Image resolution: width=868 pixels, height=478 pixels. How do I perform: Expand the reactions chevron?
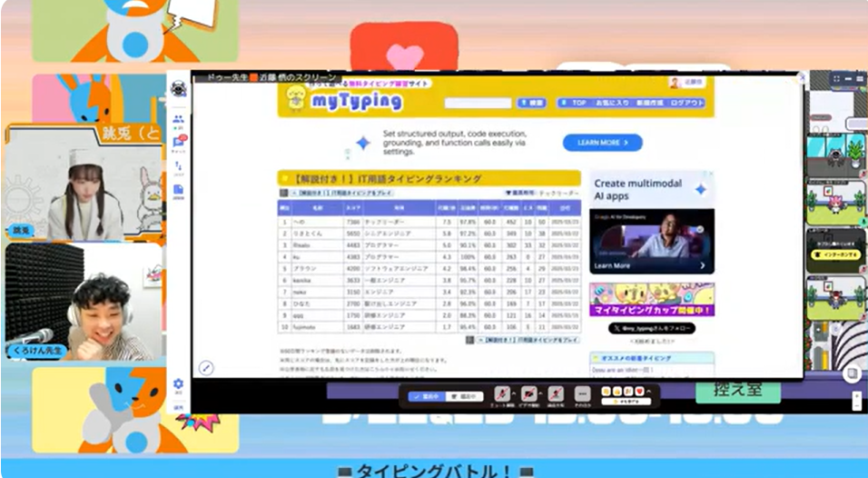click(650, 392)
